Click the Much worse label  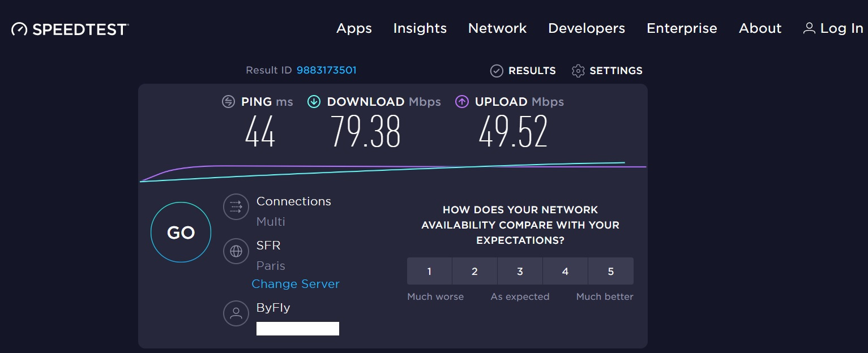coord(435,296)
